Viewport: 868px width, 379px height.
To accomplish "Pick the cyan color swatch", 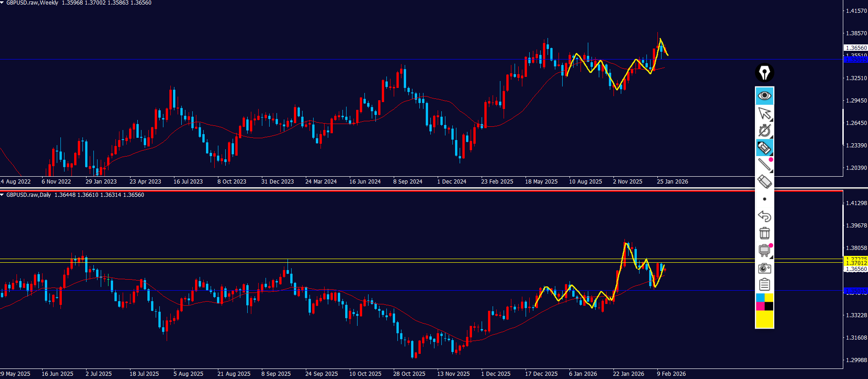I will 760,298.
